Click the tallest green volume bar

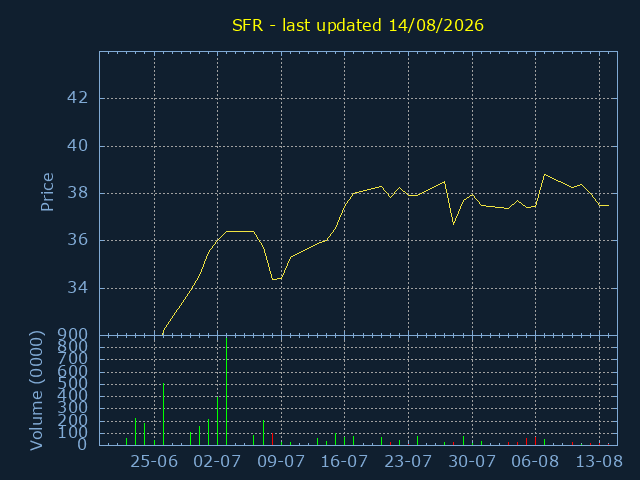pyautogui.click(x=227, y=391)
